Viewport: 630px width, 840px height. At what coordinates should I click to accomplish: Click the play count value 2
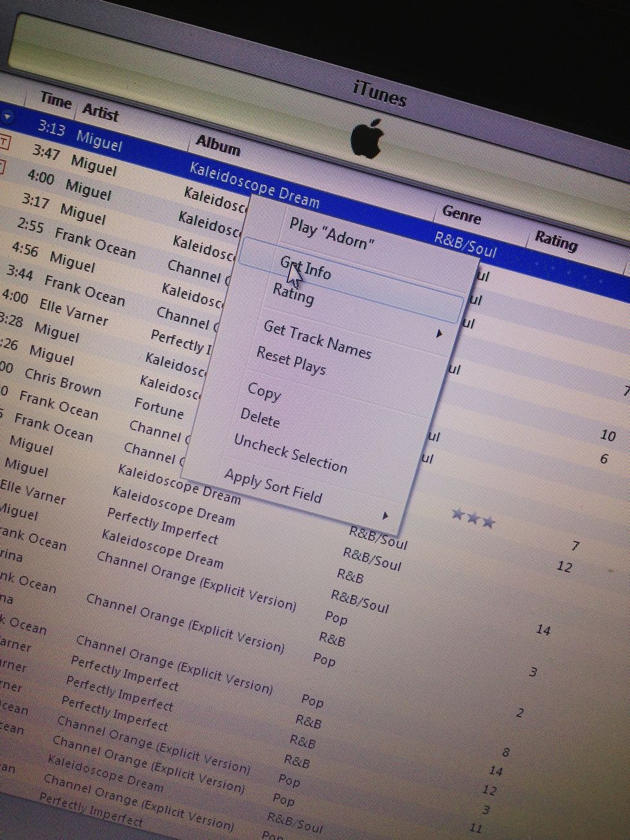[519, 713]
